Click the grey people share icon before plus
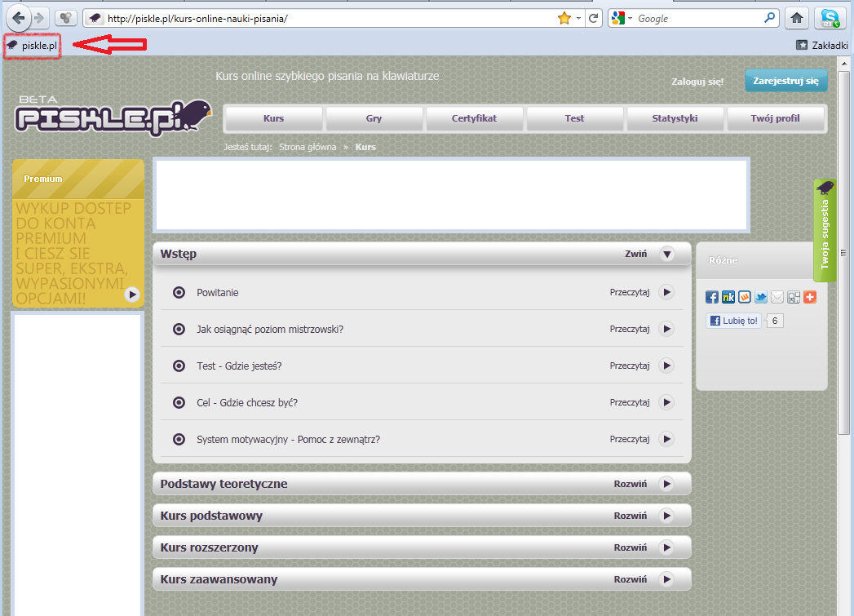Viewport: 854px width, 616px height. click(x=794, y=297)
